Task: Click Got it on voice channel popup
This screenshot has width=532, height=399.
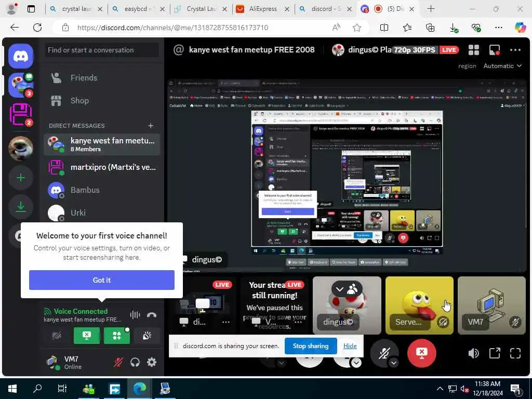Action: click(102, 280)
